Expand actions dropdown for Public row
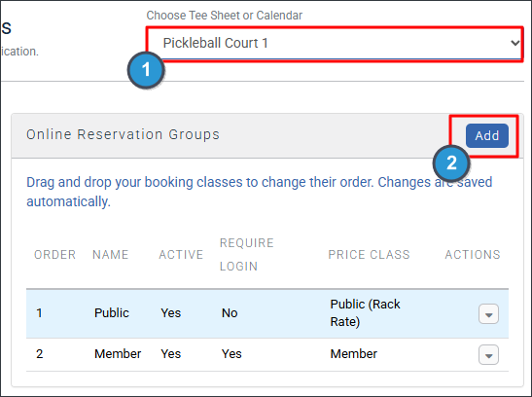This screenshot has height=397, width=532. pyautogui.click(x=488, y=314)
